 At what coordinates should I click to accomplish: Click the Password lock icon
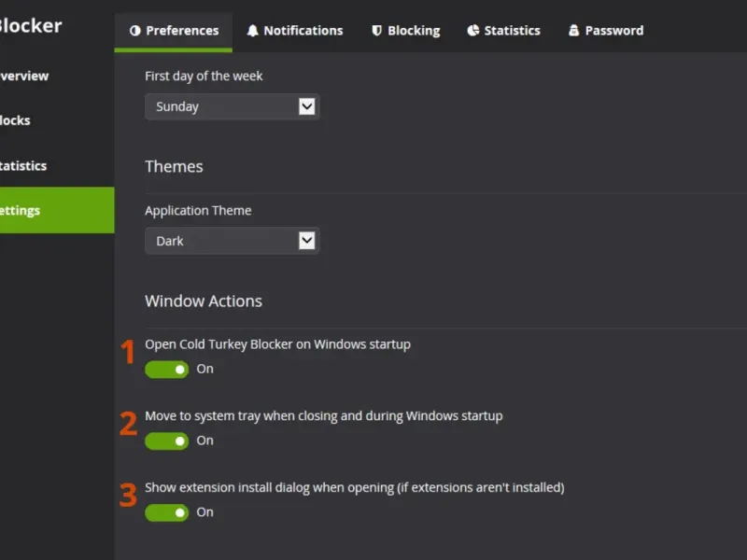[x=574, y=31]
